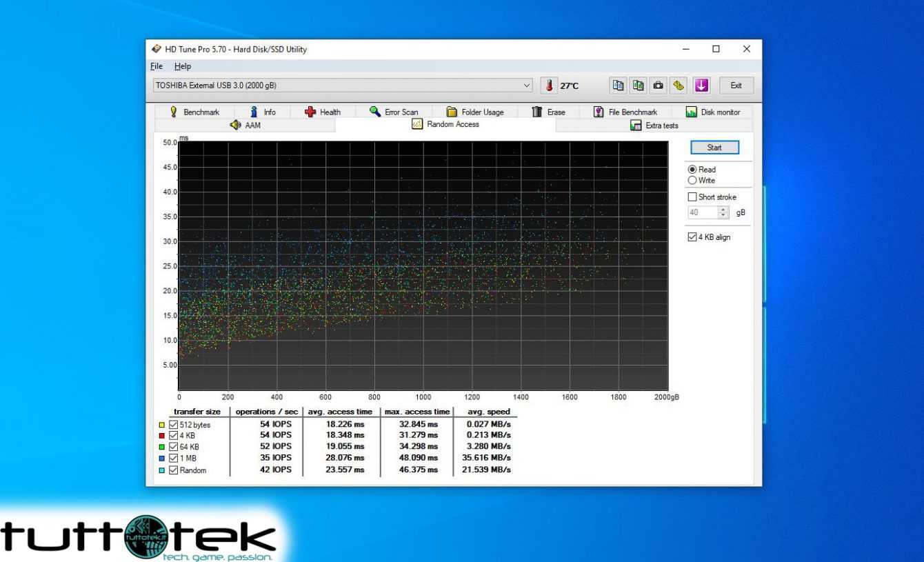924x562 pixels.
Task: Switch to the Erase tab
Action: pyautogui.click(x=548, y=112)
